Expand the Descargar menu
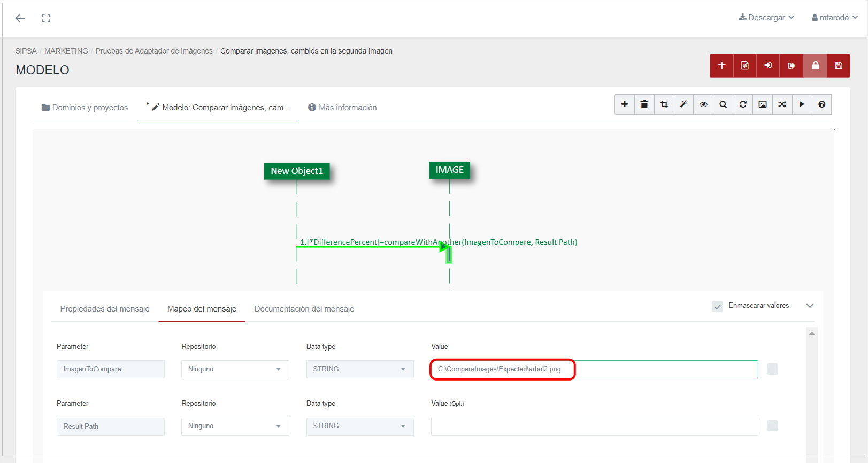The height and width of the screenshot is (463, 868). pos(766,18)
